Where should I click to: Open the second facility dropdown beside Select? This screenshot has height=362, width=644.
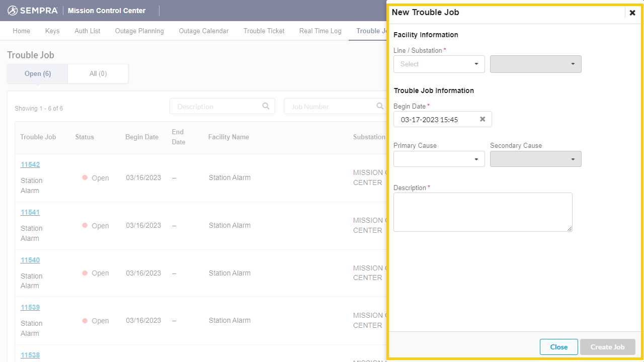(535, 64)
